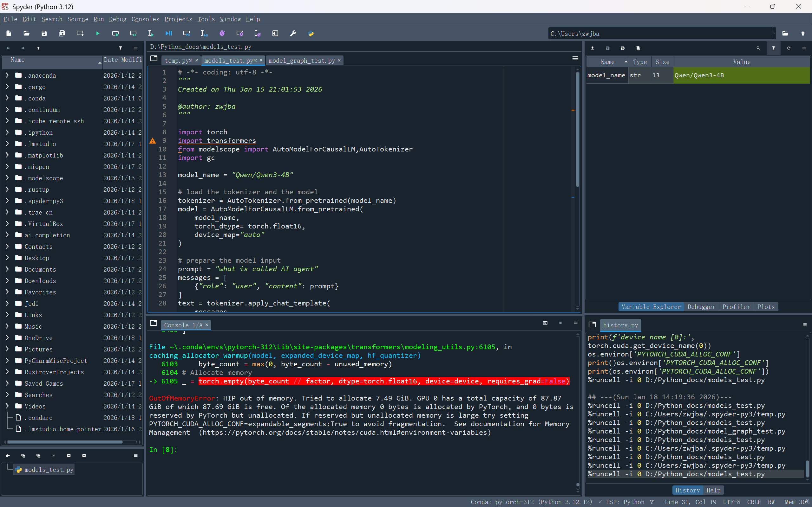Switch to the Plots pane tab

pyautogui.click(x=766, y=307)
